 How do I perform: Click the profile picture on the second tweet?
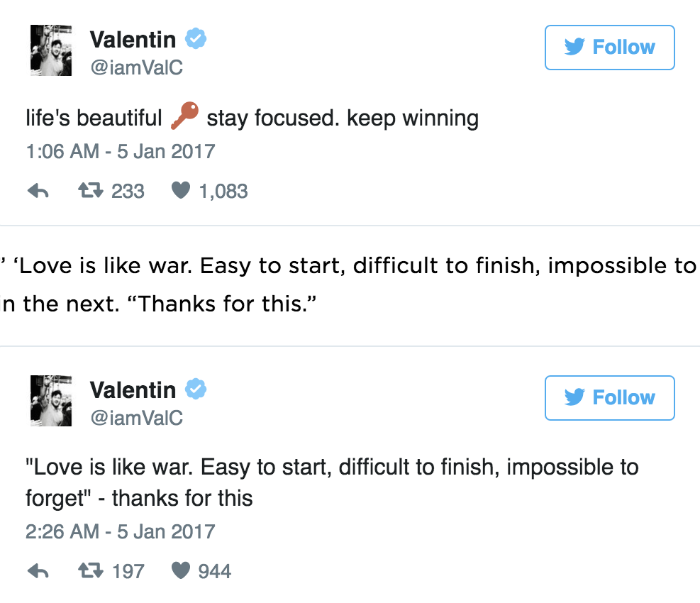[50, 401]
